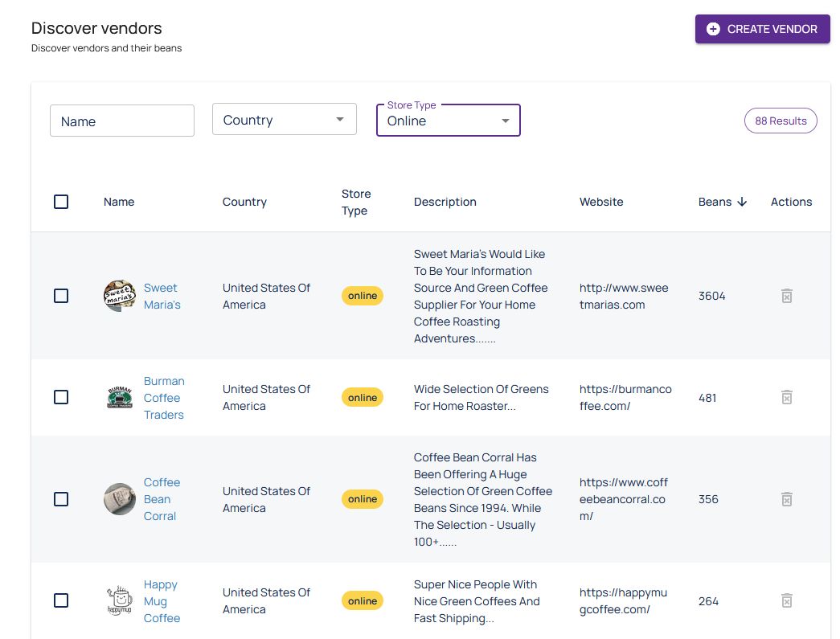Viewport: 840px width, 639px height.
Task: Select the Coffee Bean Corral checkbox
Action: coord(61,499)
